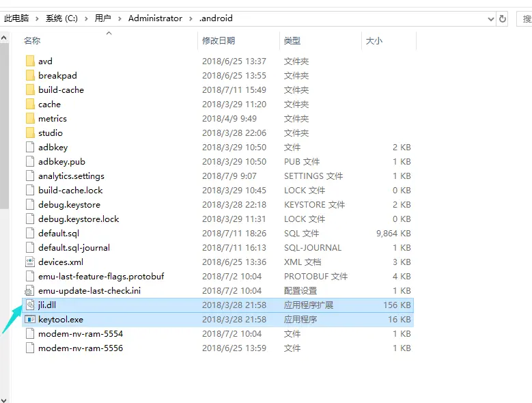Refresh the folder with the reload button
This screenshot has width=532, height=403.
point(503,18)
